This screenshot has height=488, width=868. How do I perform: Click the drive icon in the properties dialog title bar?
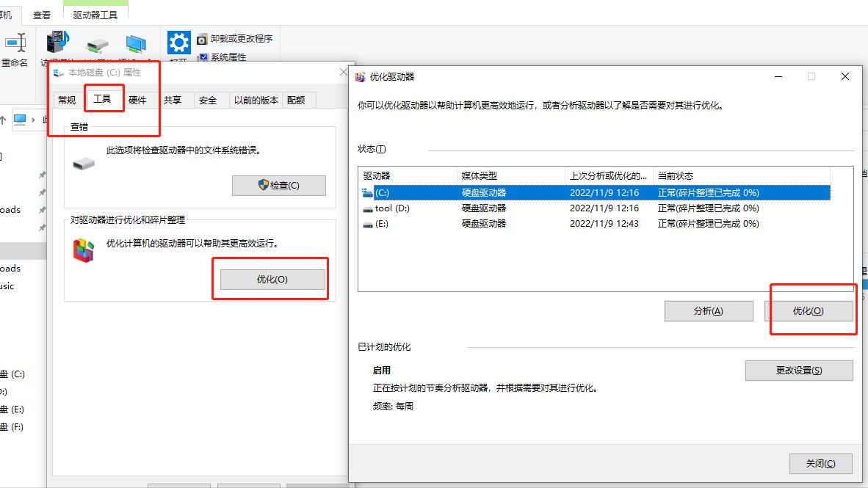pyautogui.click(x=58, y=72)
